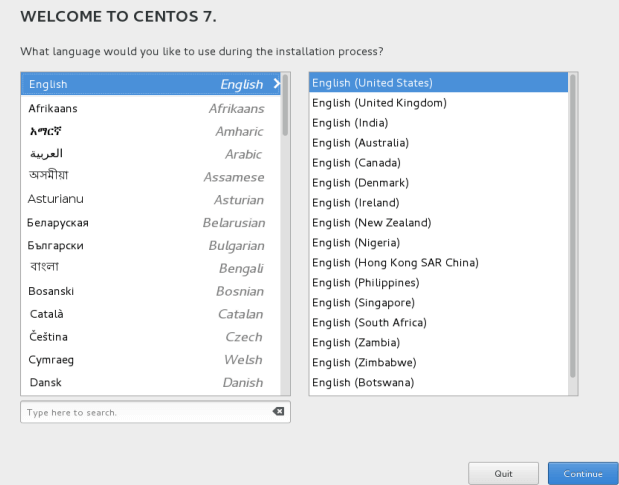Select English (Canada) locale

(x=437, y=162)
